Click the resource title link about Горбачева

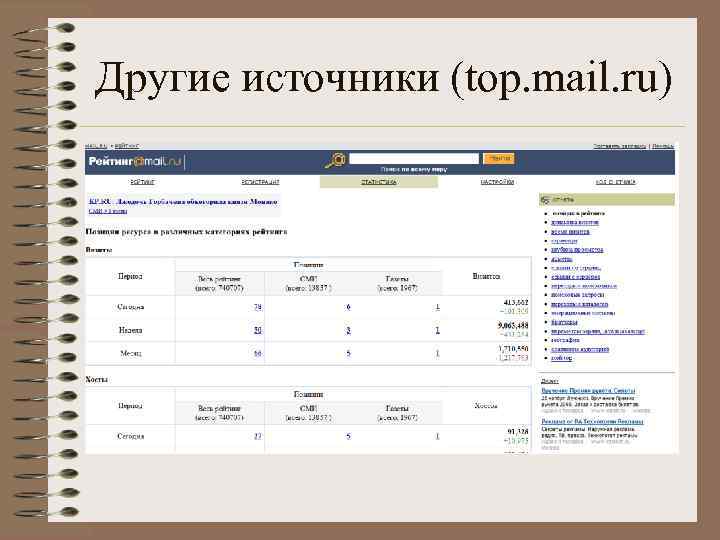(x=183, y=202)
